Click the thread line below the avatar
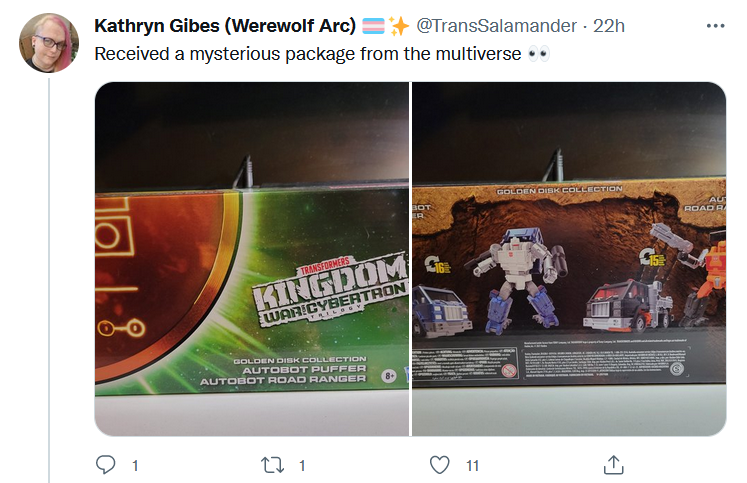 coord(49,281)
